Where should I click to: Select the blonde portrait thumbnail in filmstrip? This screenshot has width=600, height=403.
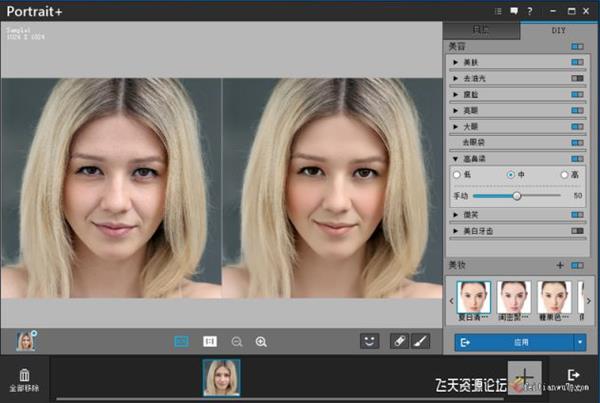tap(222, 377)
